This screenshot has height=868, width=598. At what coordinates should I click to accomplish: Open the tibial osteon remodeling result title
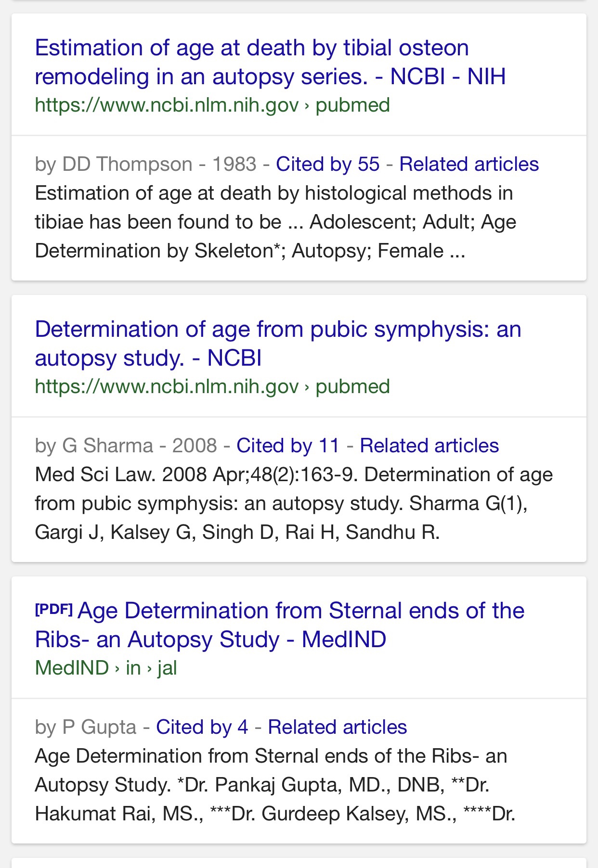(270, 62)
